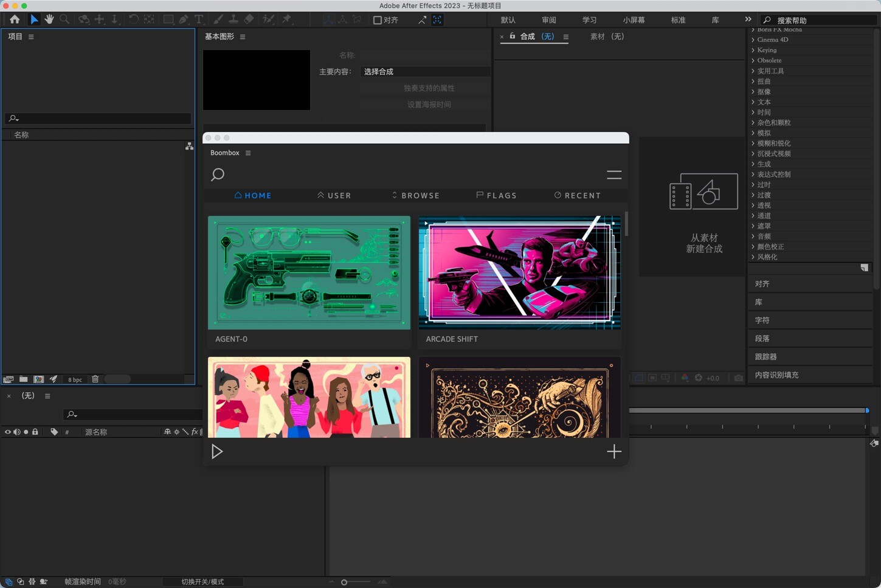Open the Boombox search magnifier
Image resolution: width=881 pixels, height=588 pixels.
point(218,175)
